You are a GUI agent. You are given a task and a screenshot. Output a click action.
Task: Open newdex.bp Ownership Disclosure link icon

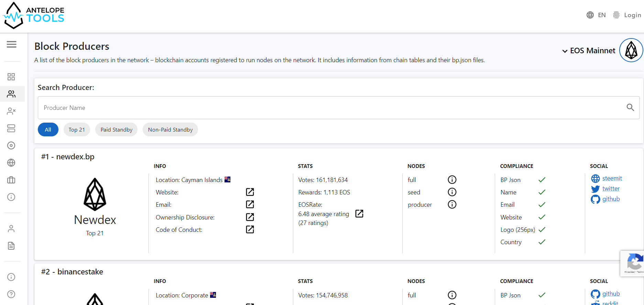pos(250,217)
